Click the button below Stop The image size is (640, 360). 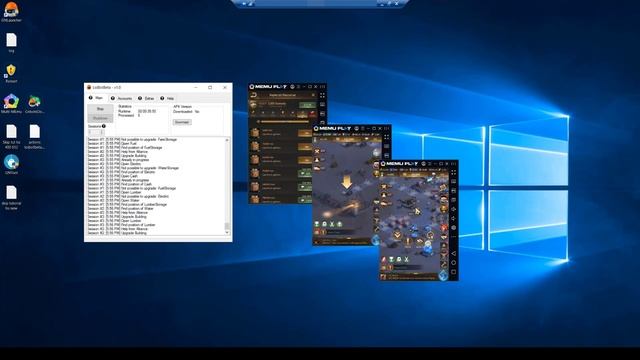pos(100,118)
